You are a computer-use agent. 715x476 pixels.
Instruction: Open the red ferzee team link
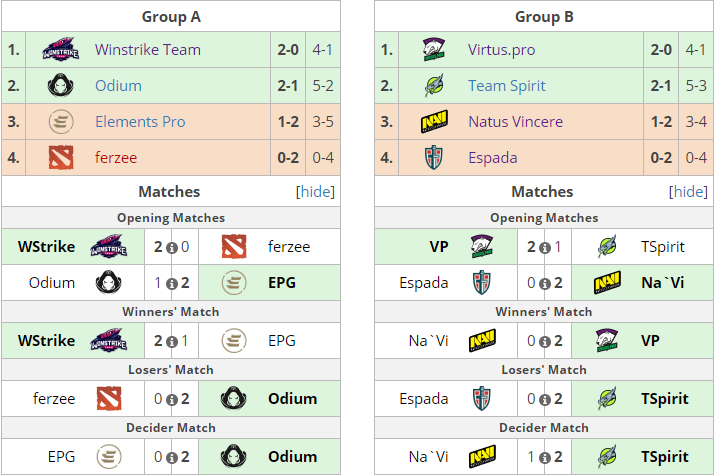click(116, 158)
